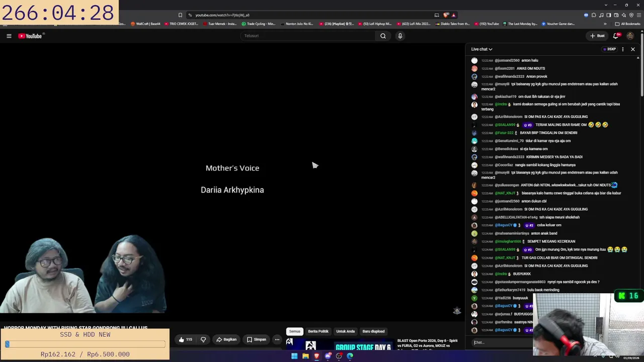Open the Buat create button
Viewport: 644px width, 362px height.
(597, 36)
